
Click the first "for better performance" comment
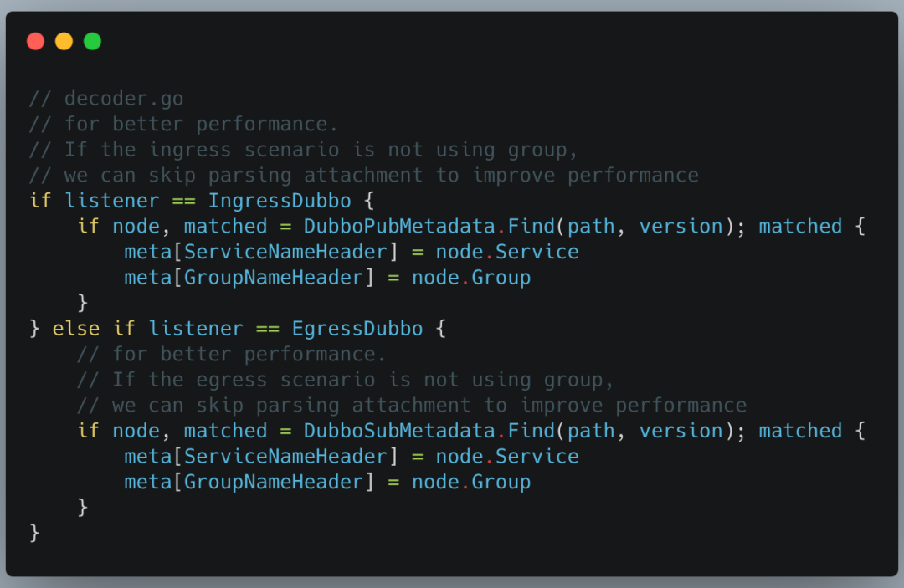184,125
